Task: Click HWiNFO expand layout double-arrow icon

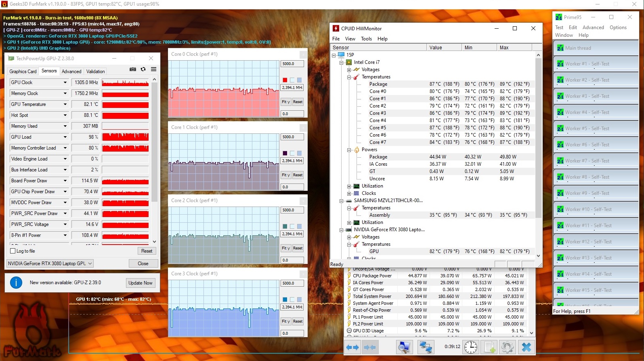Action: pyautogui.click(x=352, y=347)
